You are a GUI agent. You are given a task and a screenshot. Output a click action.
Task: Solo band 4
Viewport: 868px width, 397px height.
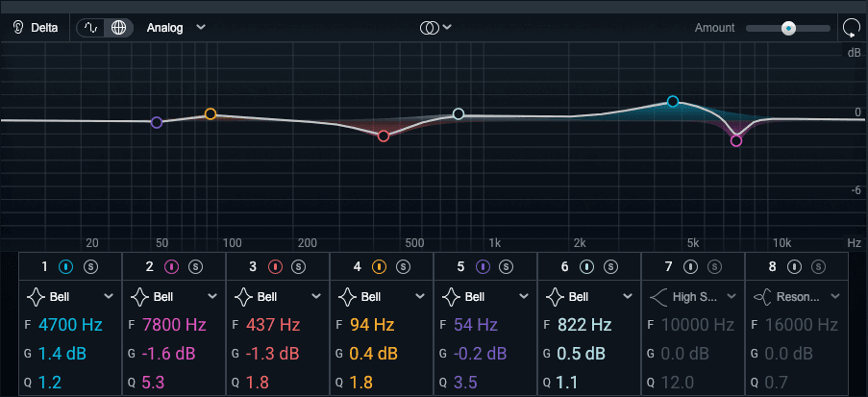pos(403,267)
